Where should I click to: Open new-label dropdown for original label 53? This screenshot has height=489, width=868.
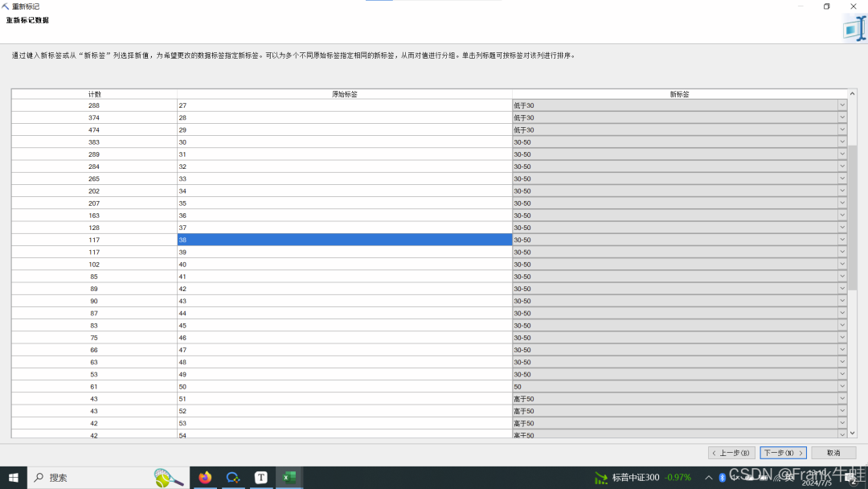click(x=842, y=423)
